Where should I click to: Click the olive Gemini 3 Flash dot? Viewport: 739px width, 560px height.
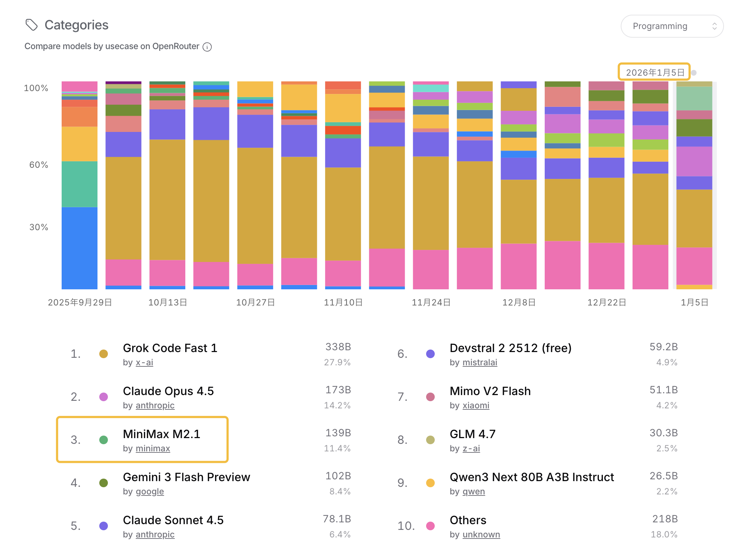click(104, 483)
